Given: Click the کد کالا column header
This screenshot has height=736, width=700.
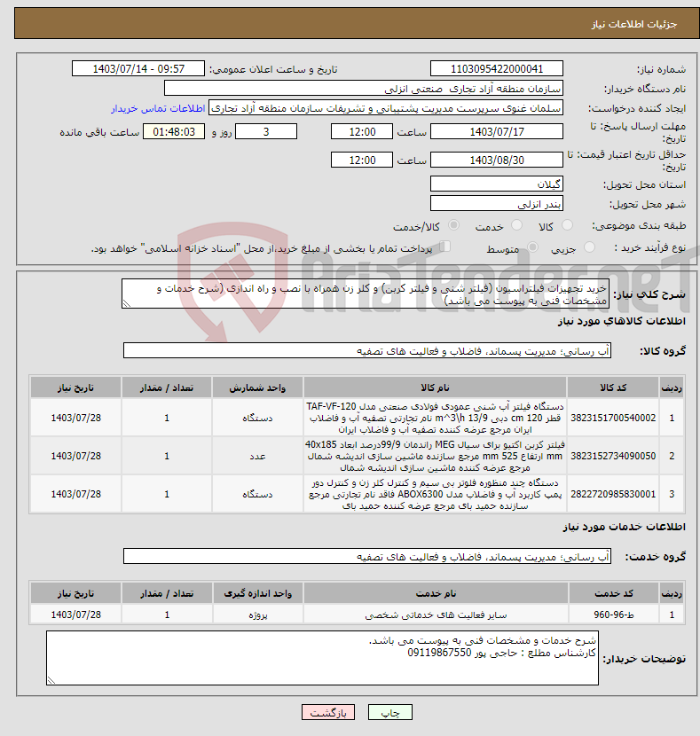Looking at the screenshot, I should (613, 388).
